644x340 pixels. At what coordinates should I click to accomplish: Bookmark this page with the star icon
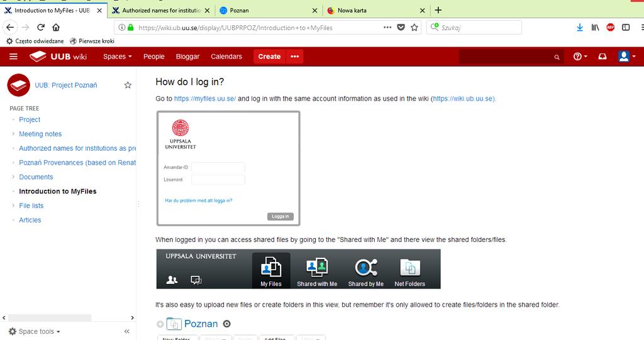coord(414,28)
